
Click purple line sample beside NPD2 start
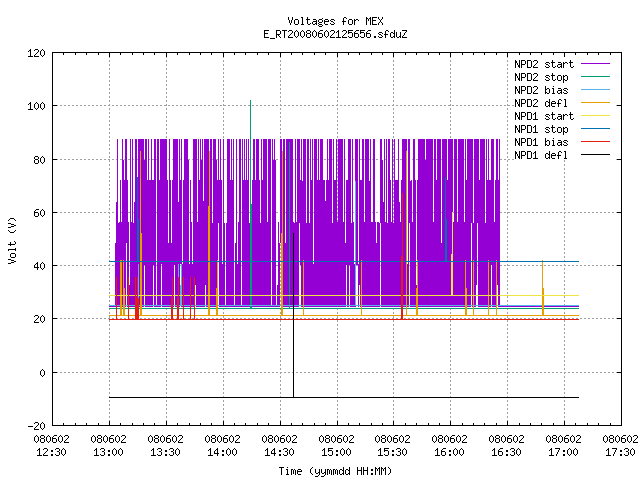[x=596, y=64]
